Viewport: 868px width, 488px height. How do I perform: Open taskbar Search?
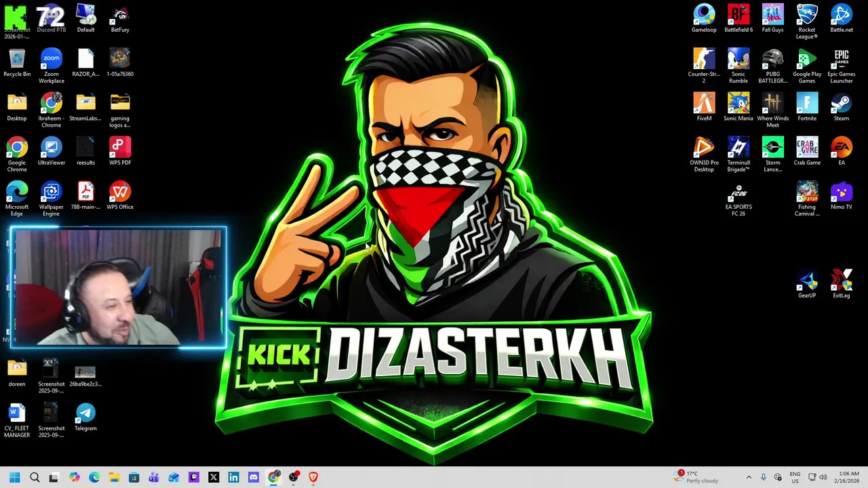(35, 477)
